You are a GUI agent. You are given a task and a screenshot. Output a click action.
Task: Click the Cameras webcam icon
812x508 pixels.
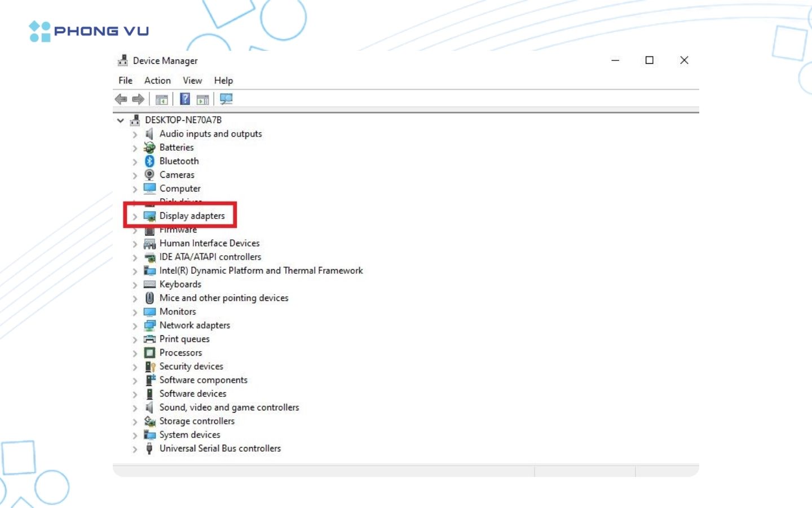[149, 175]
